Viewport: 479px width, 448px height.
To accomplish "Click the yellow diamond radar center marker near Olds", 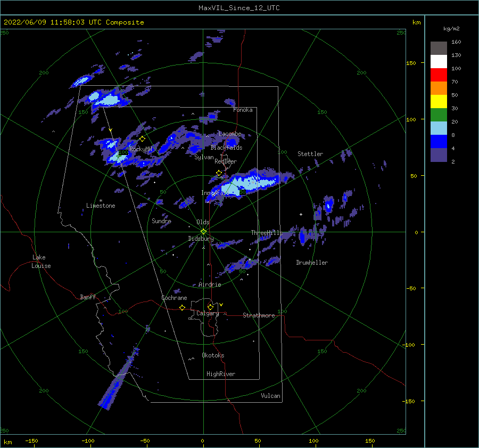I will click(x=203, y=232).
